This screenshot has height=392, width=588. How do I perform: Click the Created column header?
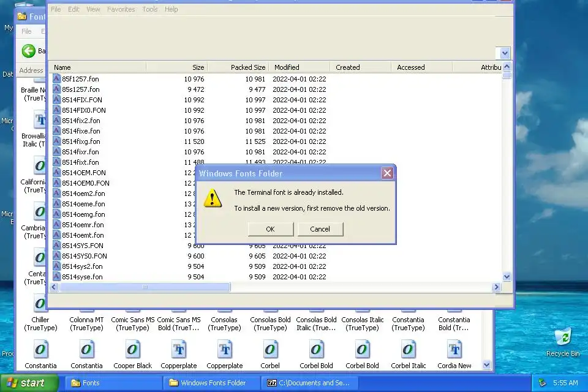[x=360, y=67]
